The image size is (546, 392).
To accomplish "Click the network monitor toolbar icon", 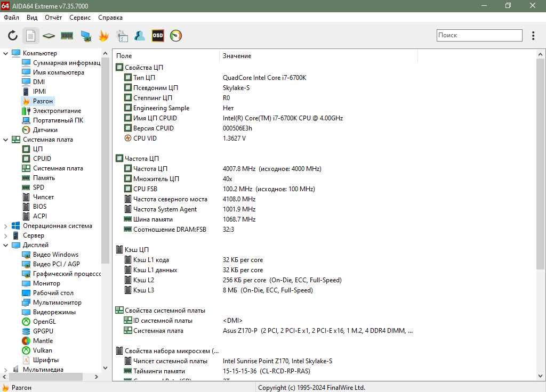I will pos(86,36).
